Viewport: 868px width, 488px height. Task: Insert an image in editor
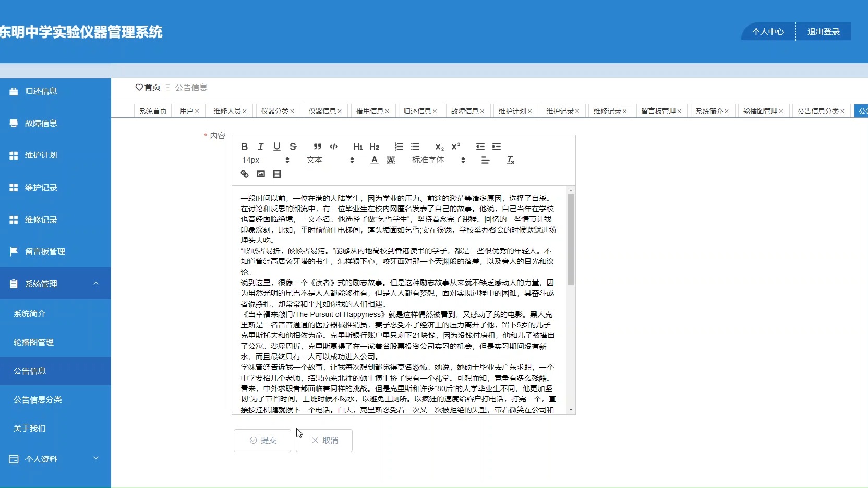point(261,174)
